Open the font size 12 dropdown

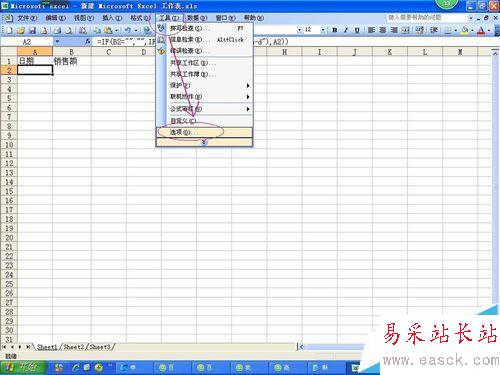(323, 30)
